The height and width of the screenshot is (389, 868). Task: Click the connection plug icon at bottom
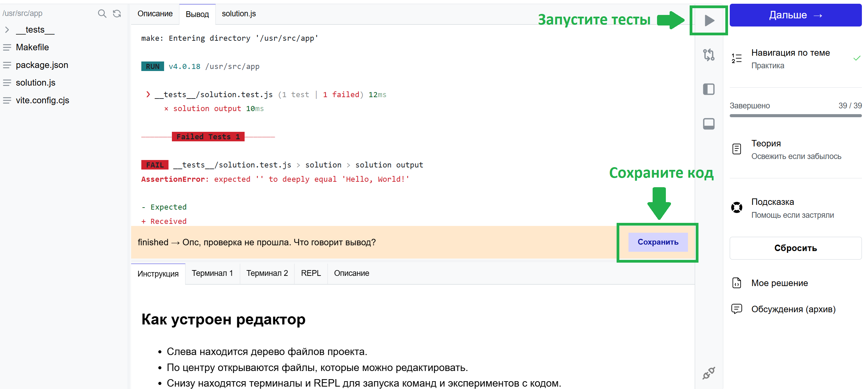point(709,373)
